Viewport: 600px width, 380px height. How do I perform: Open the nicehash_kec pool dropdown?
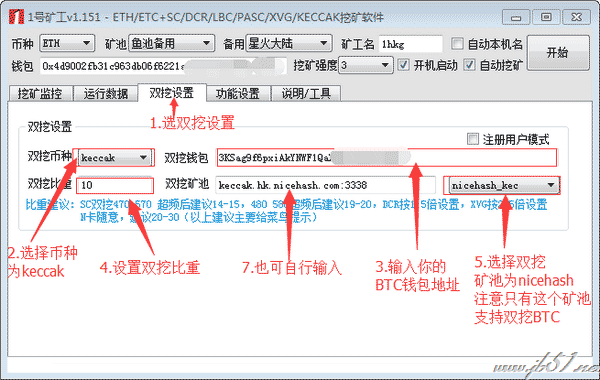504,186
